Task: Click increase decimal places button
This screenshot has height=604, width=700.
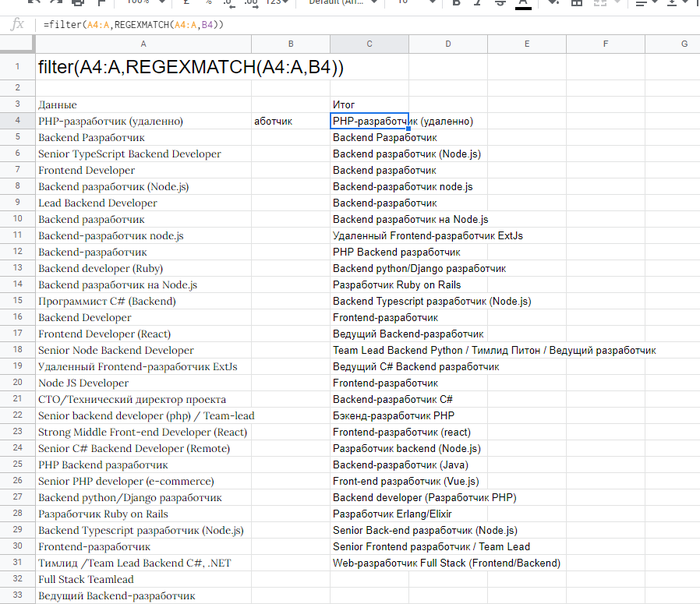Action: coord(251,3)
